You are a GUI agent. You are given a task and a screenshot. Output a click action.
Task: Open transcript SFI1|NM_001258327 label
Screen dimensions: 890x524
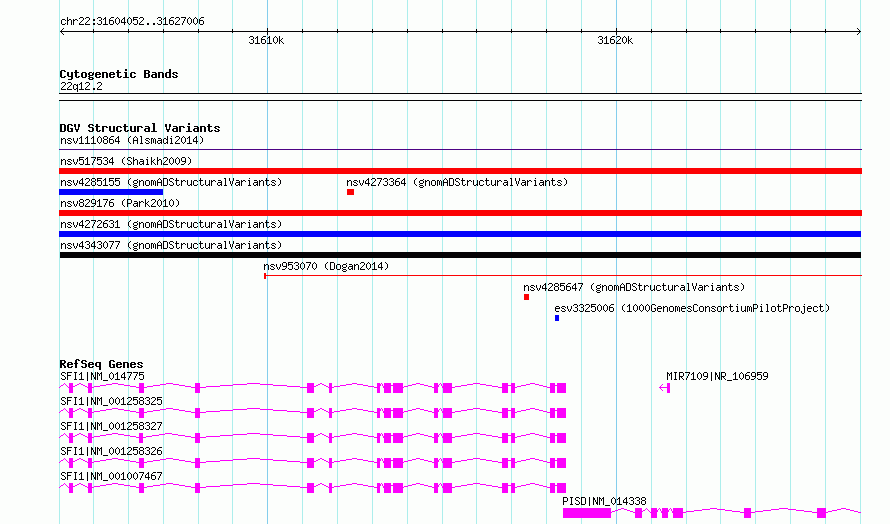(x=111, y=426)
